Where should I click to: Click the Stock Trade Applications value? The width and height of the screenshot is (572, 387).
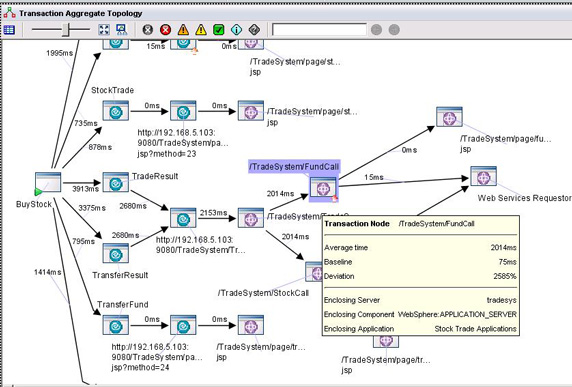click(x=476, y=329)
